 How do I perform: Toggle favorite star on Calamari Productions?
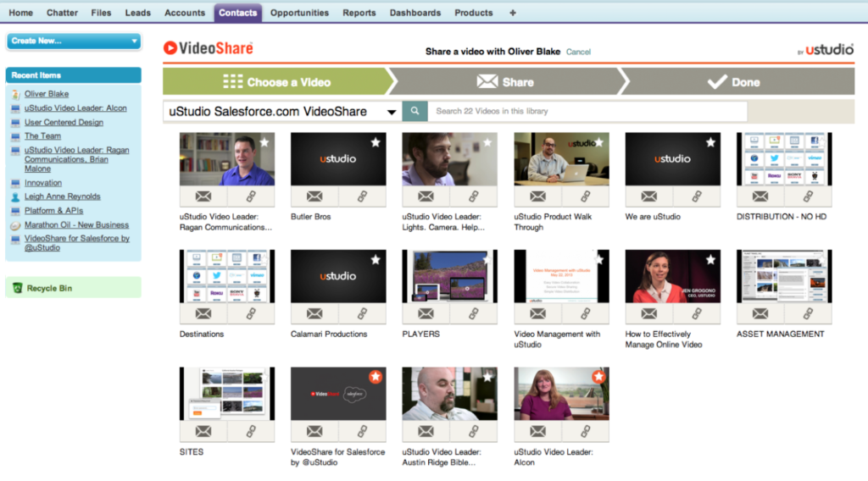376,260
